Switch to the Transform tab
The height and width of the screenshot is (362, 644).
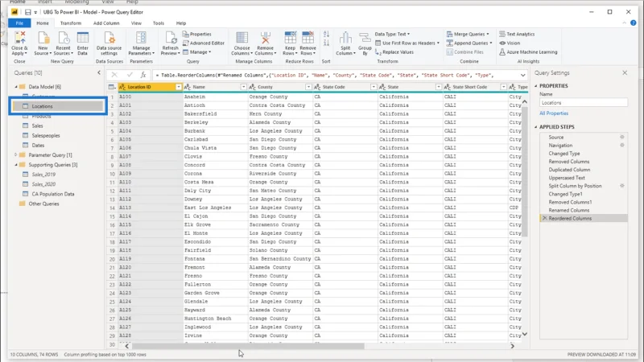tap(71, 23)
